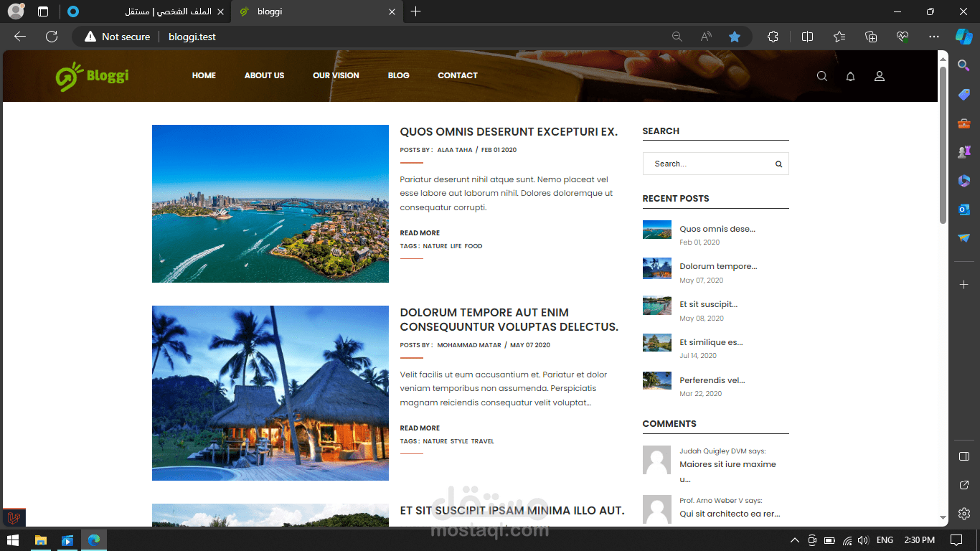Open the volume icon in system tray
The image size is (980, 551).
coord(863,540)
